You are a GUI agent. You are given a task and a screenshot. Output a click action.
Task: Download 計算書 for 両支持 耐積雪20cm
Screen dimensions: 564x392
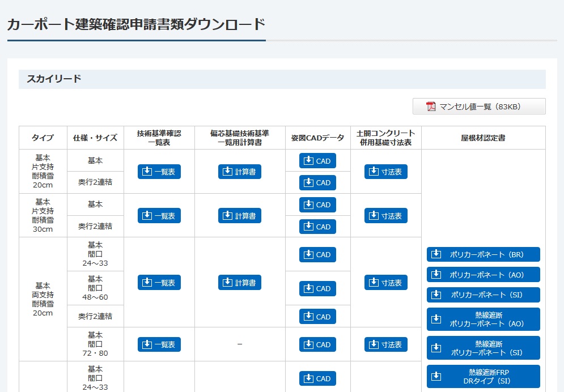point(240,283)
